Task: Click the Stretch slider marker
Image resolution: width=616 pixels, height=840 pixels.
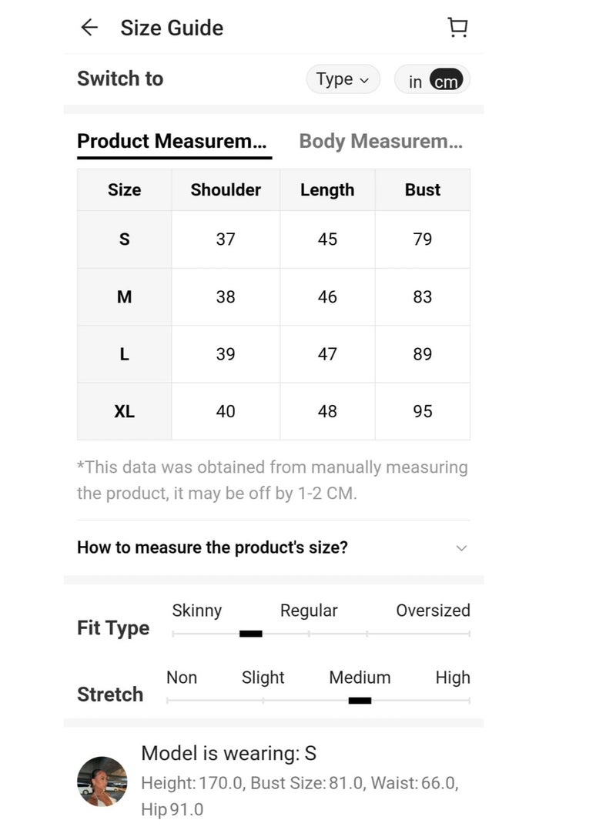Action: 360,701
